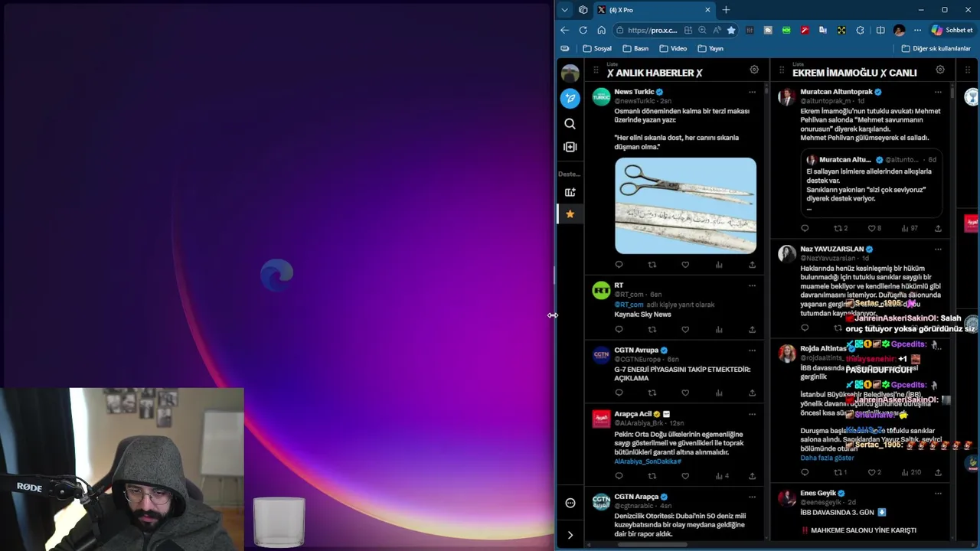Reply to the News Turkic scissors post
980x551 pixels.
619,265
